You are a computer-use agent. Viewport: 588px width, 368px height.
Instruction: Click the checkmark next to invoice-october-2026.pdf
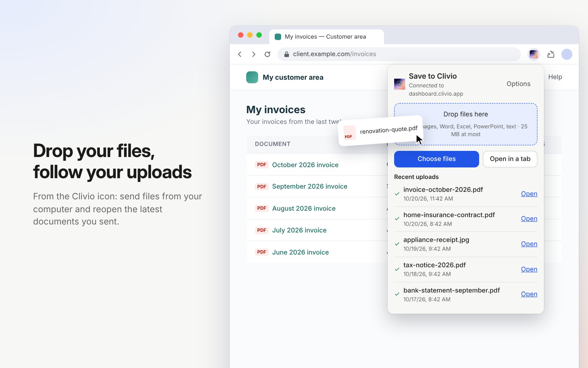coord(397,194)
